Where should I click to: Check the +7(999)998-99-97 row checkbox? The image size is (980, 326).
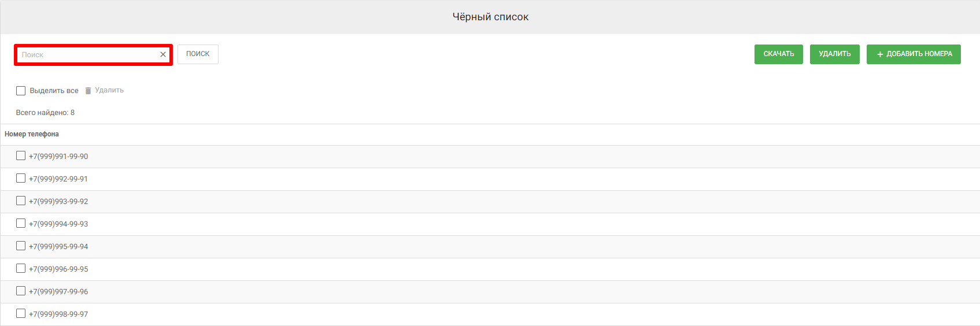tap(21, 313)
